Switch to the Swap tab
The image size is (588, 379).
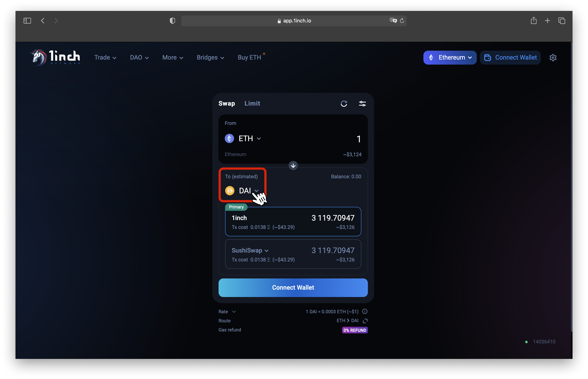(227, 103)
